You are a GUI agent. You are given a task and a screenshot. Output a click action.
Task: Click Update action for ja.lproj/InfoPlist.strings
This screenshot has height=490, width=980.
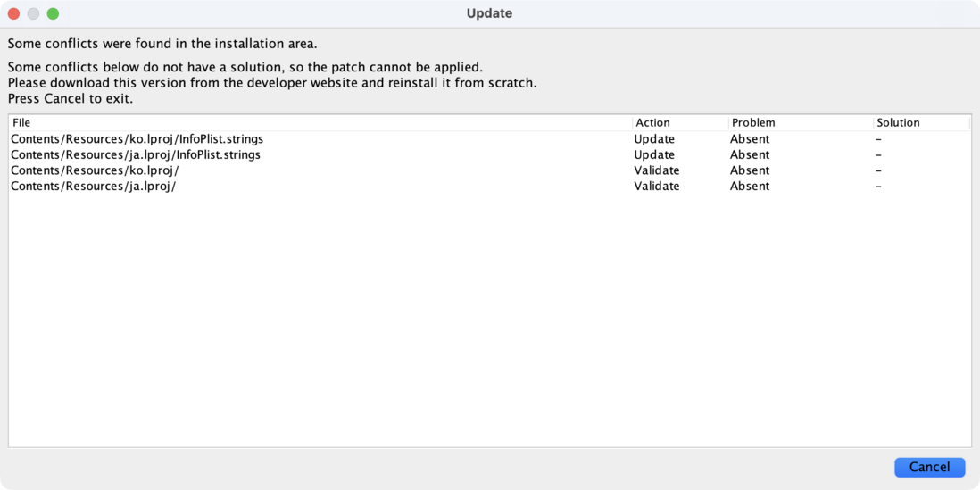tap(654, 154)
